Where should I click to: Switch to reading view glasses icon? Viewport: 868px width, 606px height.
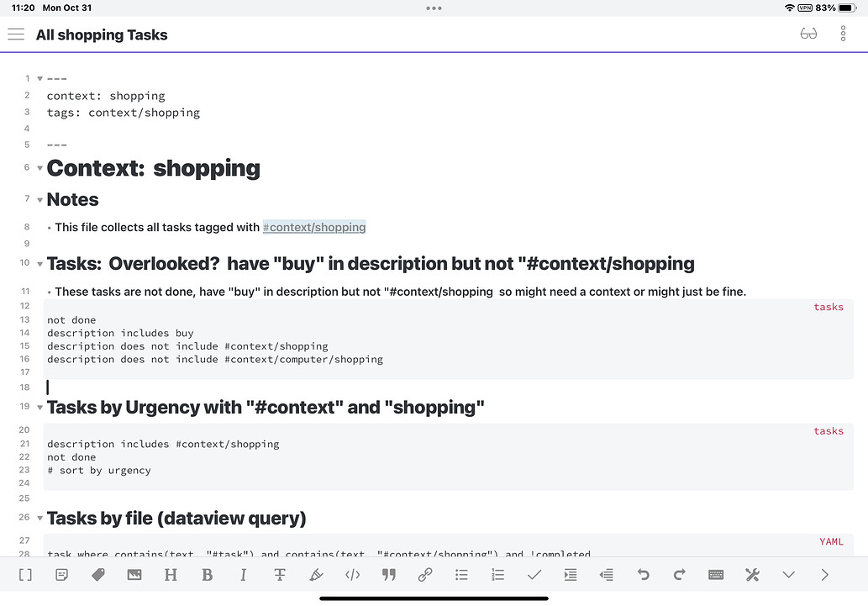point(808,34)
